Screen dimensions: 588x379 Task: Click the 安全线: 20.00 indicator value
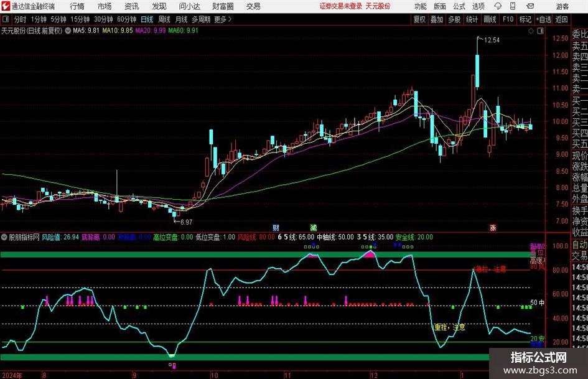tap(414, 237)
